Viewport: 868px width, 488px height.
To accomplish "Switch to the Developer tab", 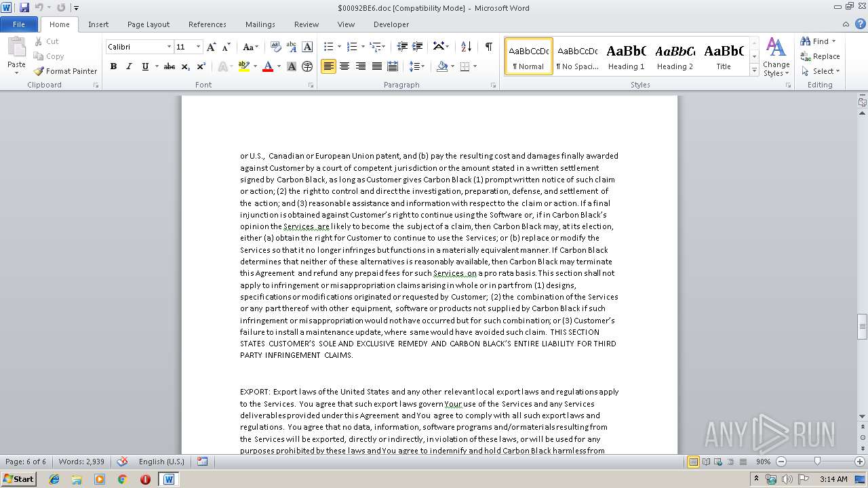I will (x=391, y=24).
